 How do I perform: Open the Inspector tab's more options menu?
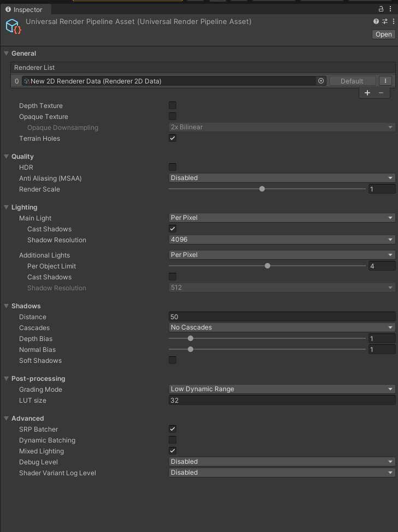click(x=390, y=9)
